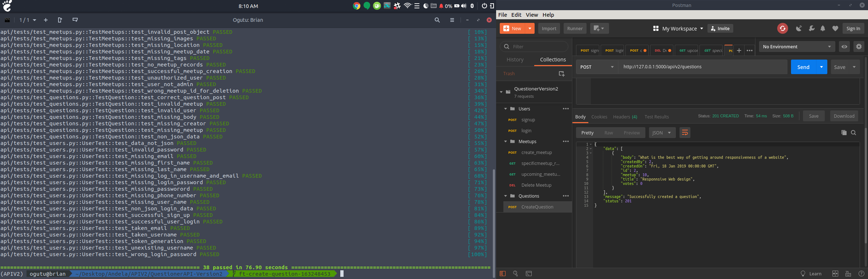
Task: Switch response view to Preview
Action: [632, 133]
